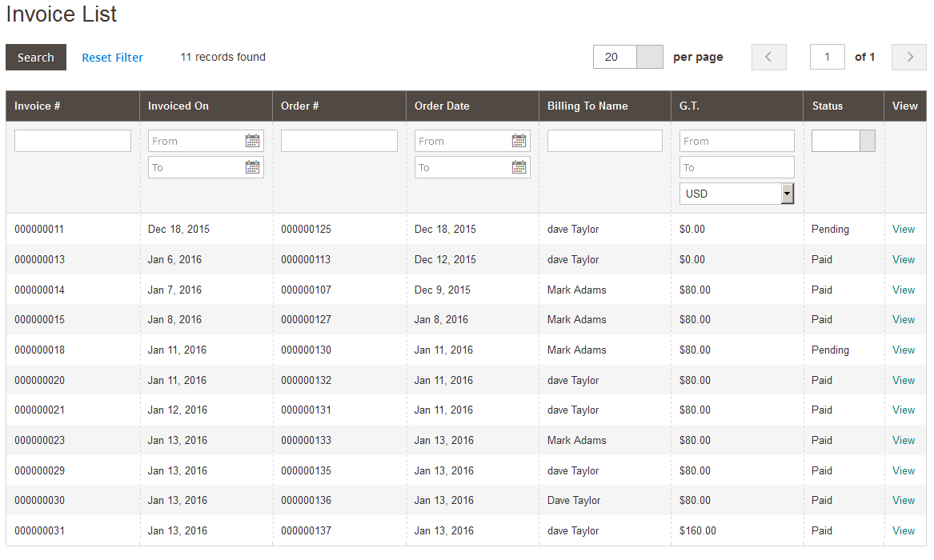View invoice 000000031 for $160.00
The image size is (934, 560).
(904, 530)
